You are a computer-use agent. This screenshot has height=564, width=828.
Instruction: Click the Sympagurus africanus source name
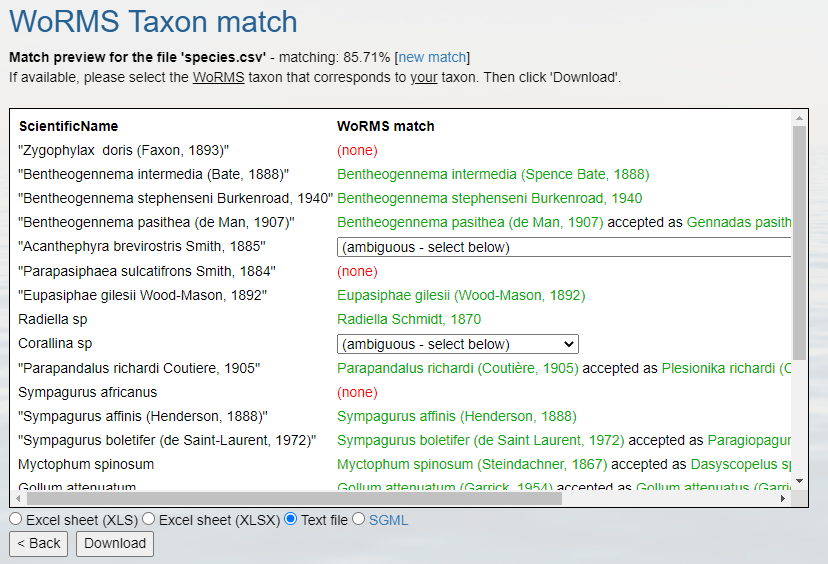click(x=88, y=392)
